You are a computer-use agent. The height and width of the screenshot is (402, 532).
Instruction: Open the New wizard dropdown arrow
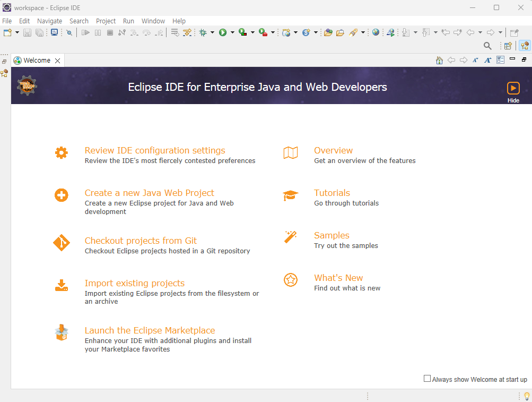coord(17,32)
